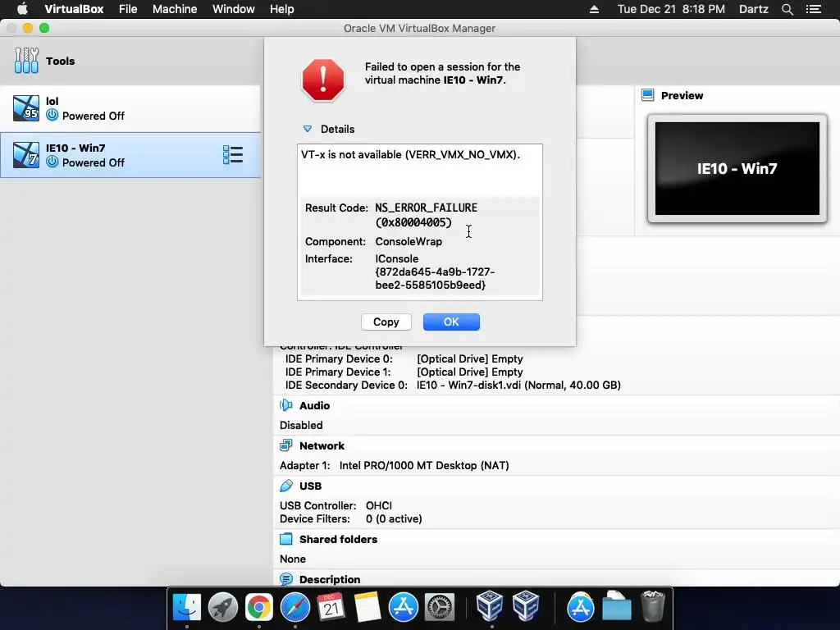Open Spotlight search in menu bar

[x=787, y=9]
